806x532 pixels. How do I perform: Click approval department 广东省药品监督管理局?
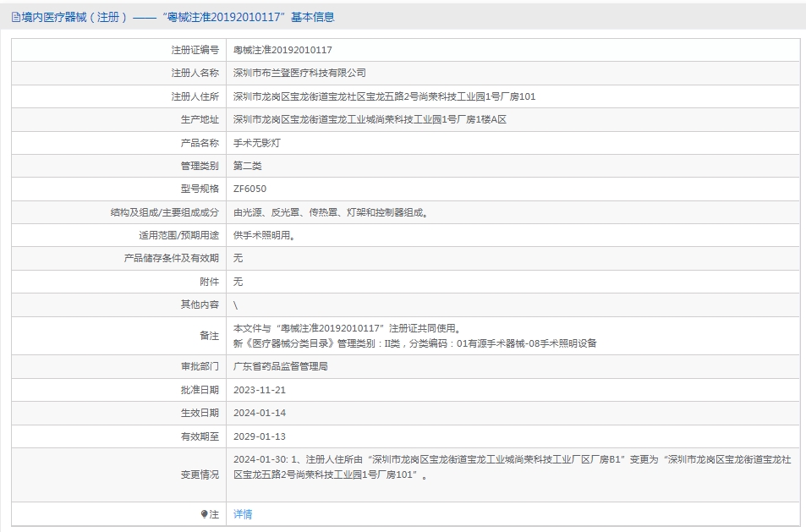coord(281,366)
